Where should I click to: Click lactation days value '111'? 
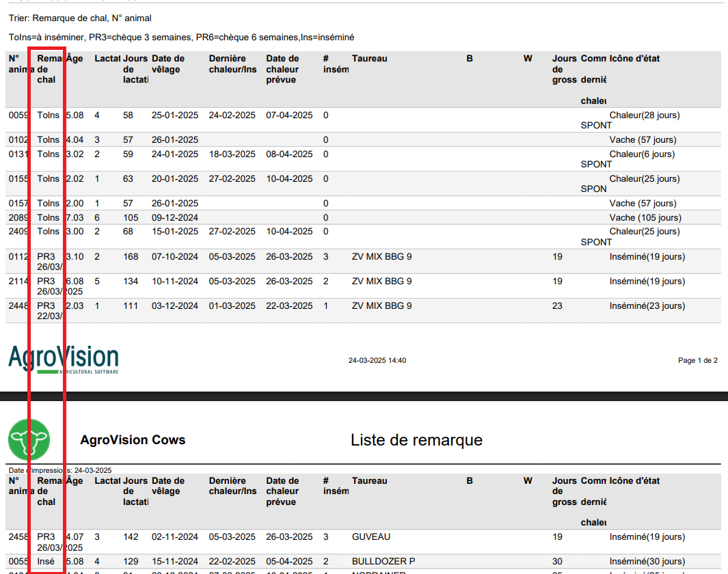pyautogui.click(x=131, y=306)
